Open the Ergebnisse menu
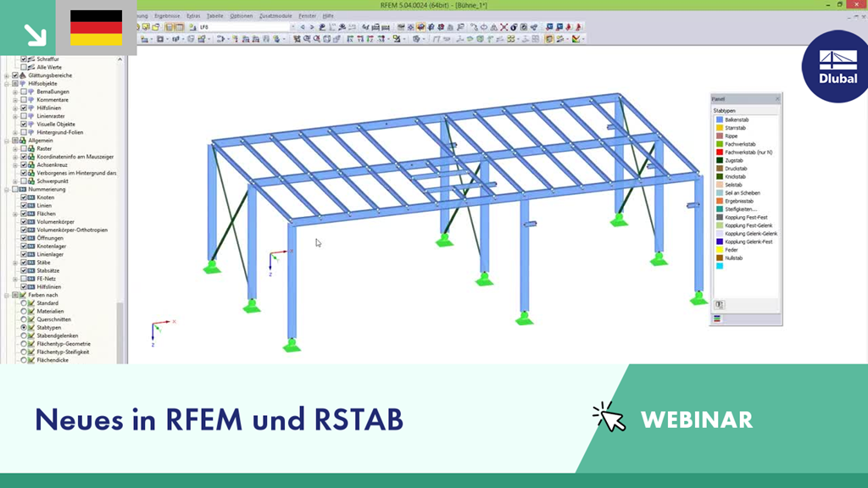The width and height of the screenshot is (868, 488). coord(167,16)
